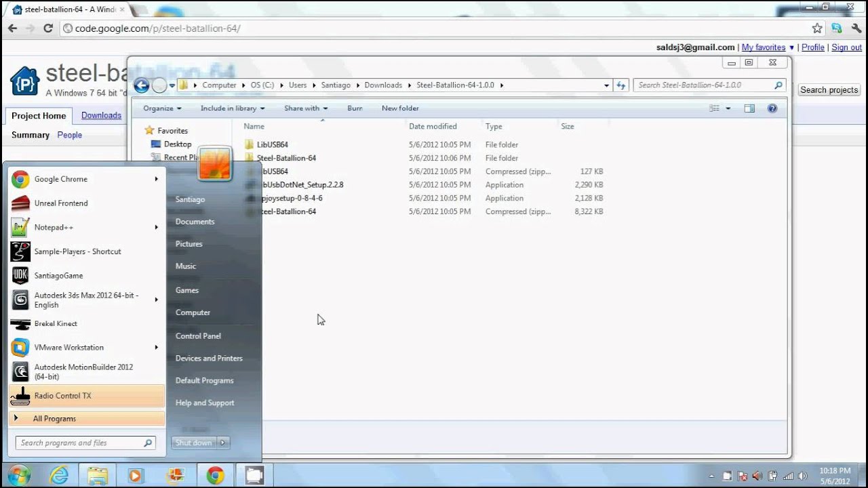This screenshot has width=868, height=488.
Task: Switch to Downloads tab on project page
Action: point(101,115)
